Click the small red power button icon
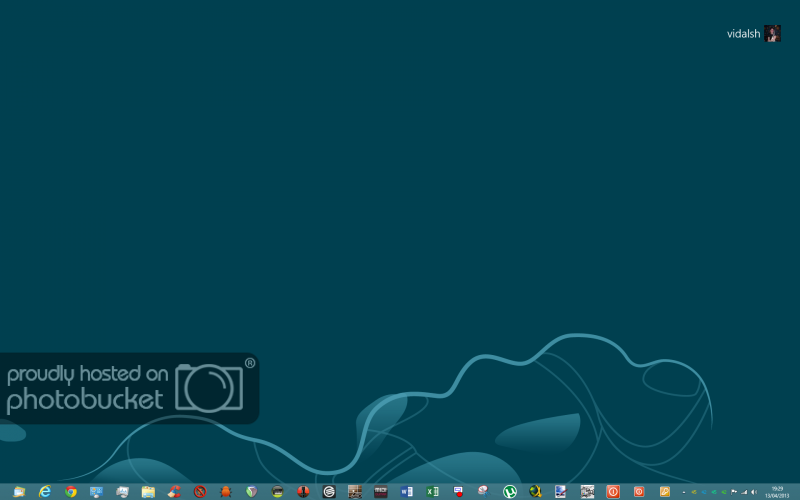The image size is (800, 500). pyautogui.click(x=639, y=491)
